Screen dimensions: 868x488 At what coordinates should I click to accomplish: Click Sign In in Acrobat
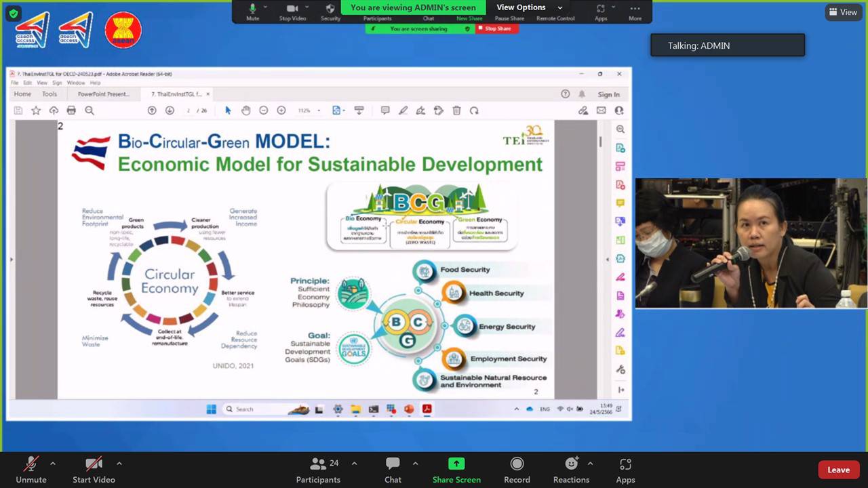point(608,95)
